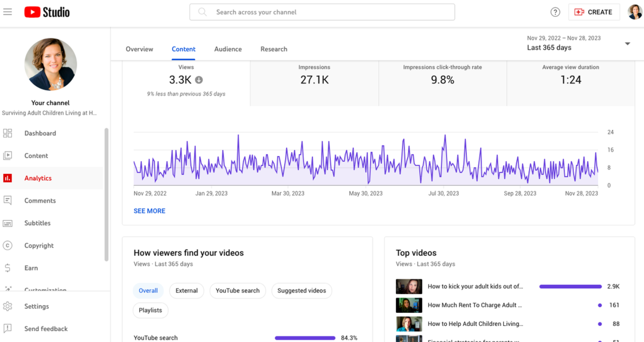Select the Subtitles icon in the sidebar

coord(8,223)
